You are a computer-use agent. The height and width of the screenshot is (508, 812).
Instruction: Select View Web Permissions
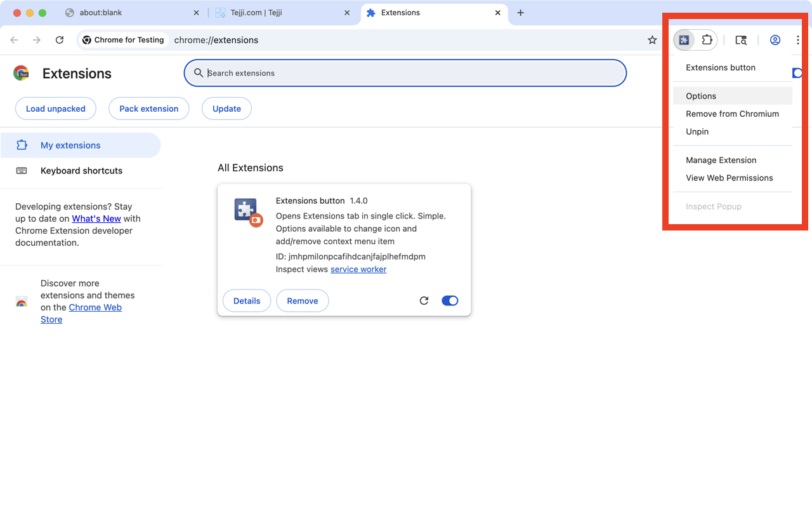tap(729, 178)
